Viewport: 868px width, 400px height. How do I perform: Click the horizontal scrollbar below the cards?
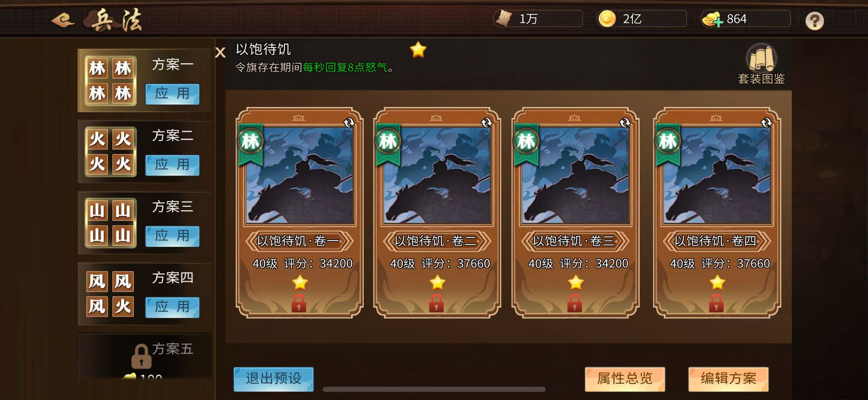(x=434, y=389)
